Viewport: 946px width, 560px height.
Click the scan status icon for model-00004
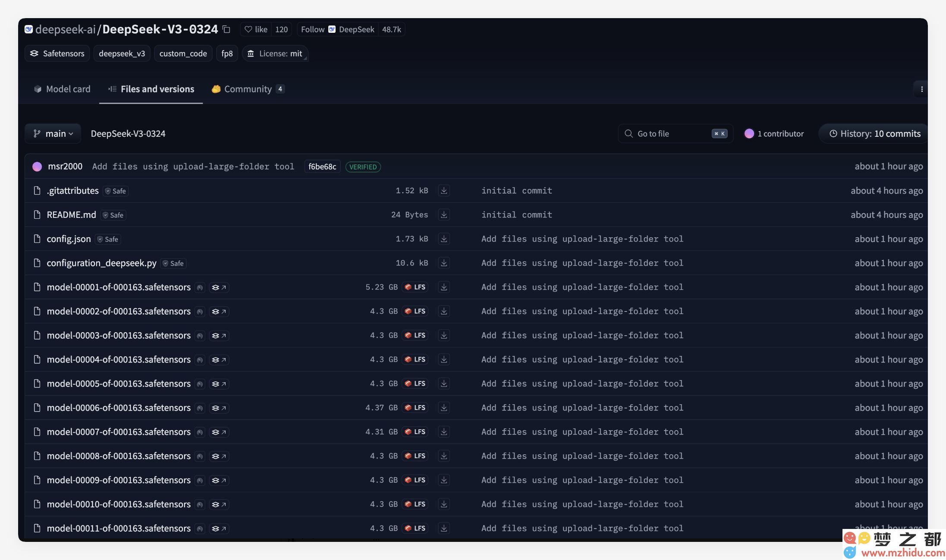pos(200,360)
